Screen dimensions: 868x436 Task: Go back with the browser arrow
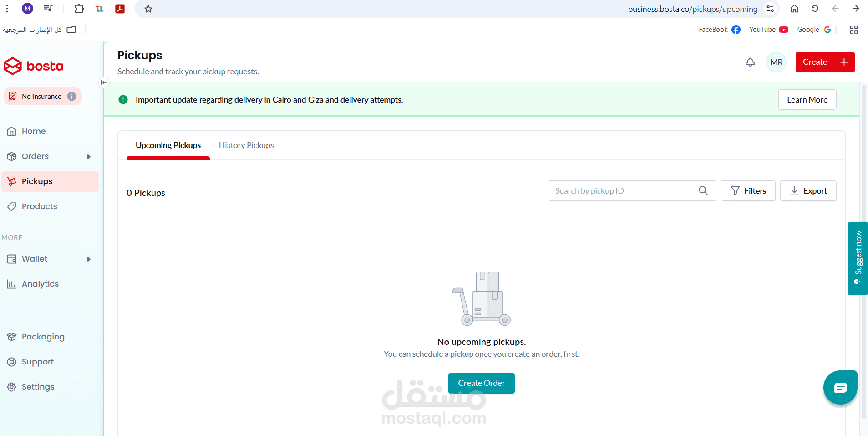[x=835, y=9]
